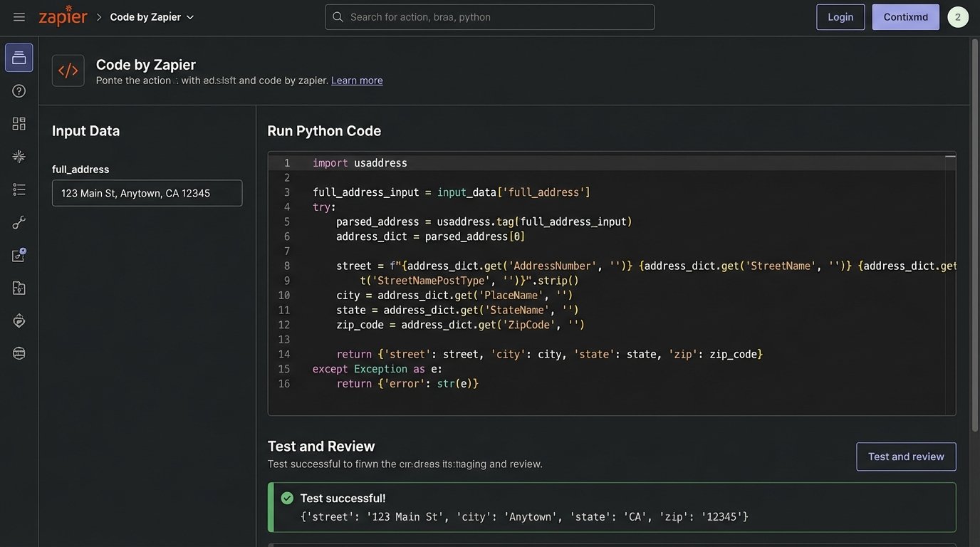
Task: Select the sparkle AI icon in sidebar
Action: point(19,155)
